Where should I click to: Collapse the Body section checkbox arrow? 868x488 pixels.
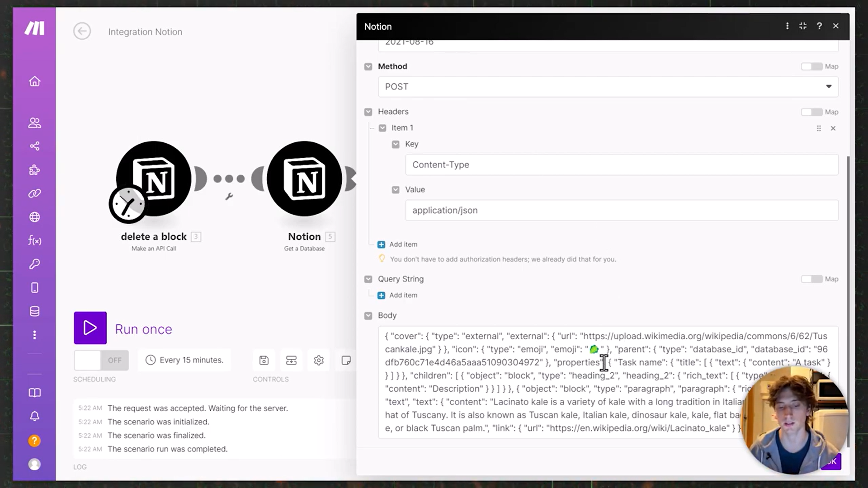point(368,315)
